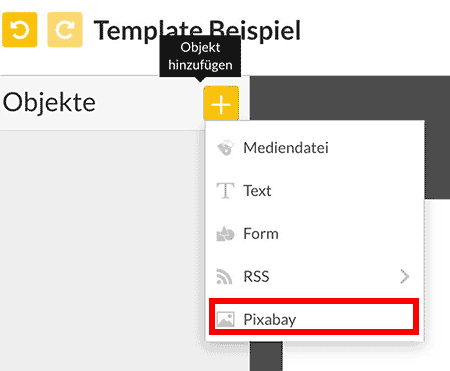Click the undo arrow button
This screenshot has width=450, height=371.
click(20, 30)
